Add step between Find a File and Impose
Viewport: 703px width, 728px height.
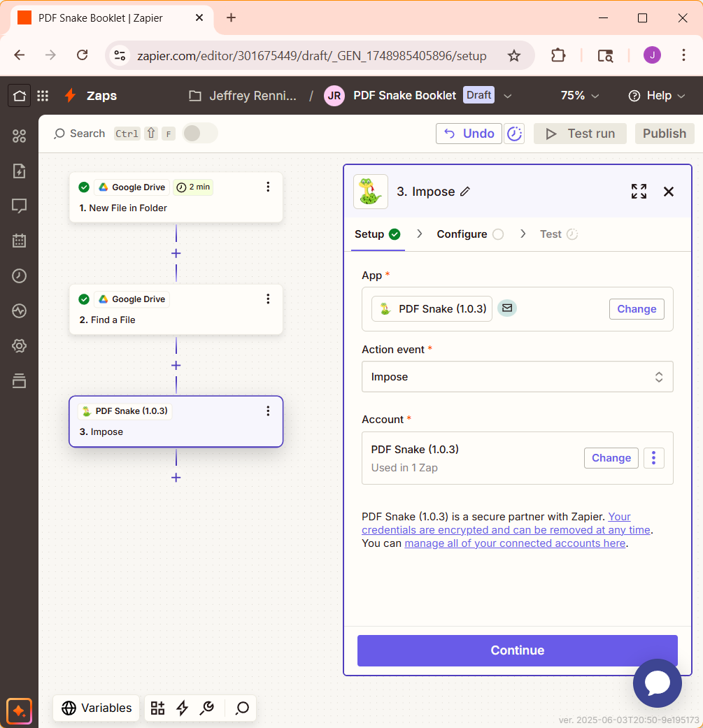click(x=176, y=365)
